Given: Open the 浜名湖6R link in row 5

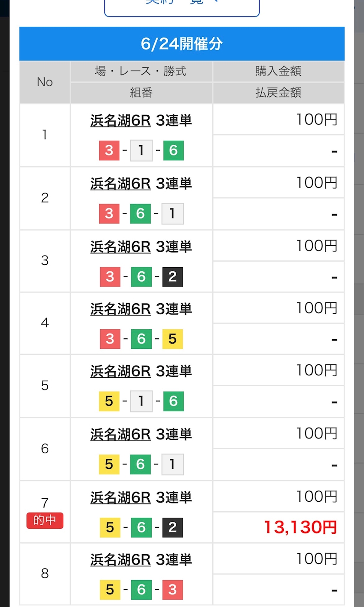Looking at the screenshot, I should (x=120, y=371).
